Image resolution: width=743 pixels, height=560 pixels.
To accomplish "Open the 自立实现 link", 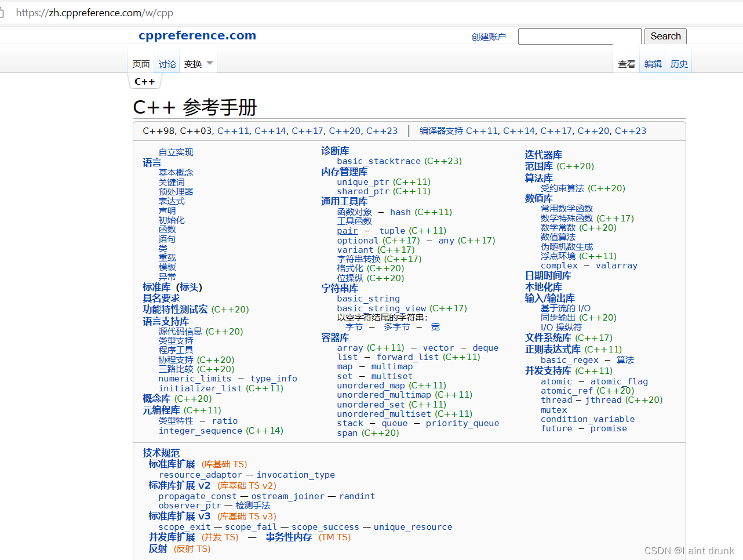I will [176, 152].
